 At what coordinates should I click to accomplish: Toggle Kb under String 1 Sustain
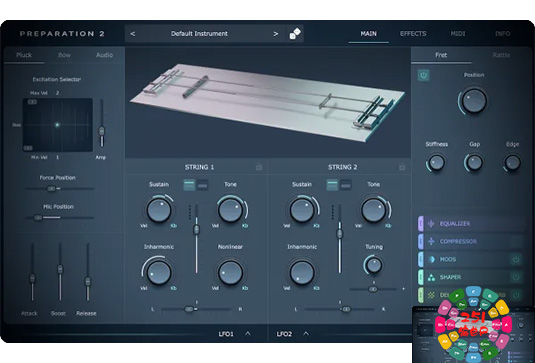click(173, 226)
